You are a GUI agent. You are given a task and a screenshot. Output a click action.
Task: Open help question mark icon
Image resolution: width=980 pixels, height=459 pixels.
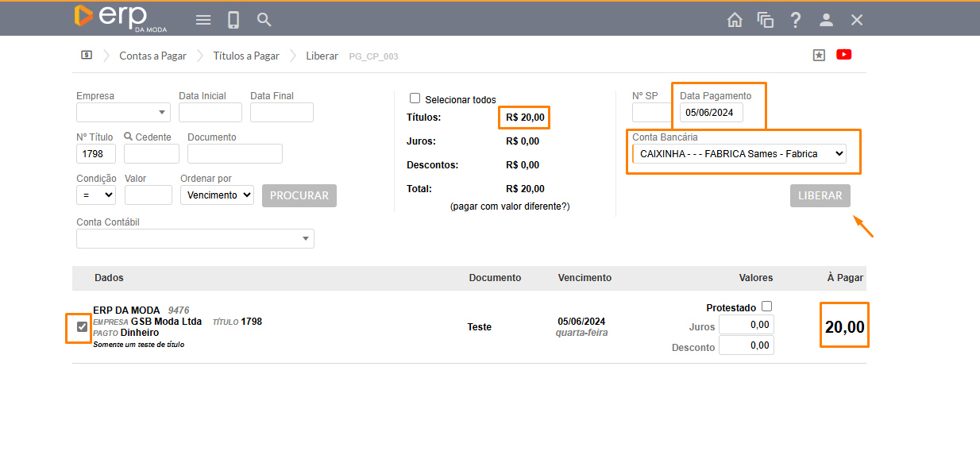pos(795,20)
